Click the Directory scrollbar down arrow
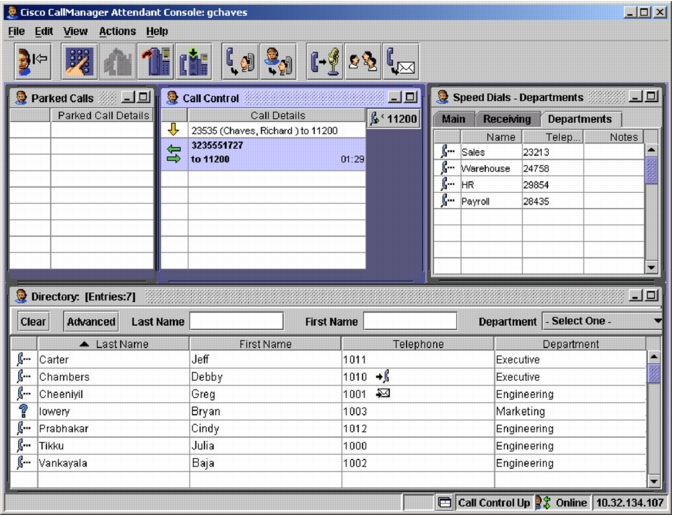 click(x=654, y=481)
